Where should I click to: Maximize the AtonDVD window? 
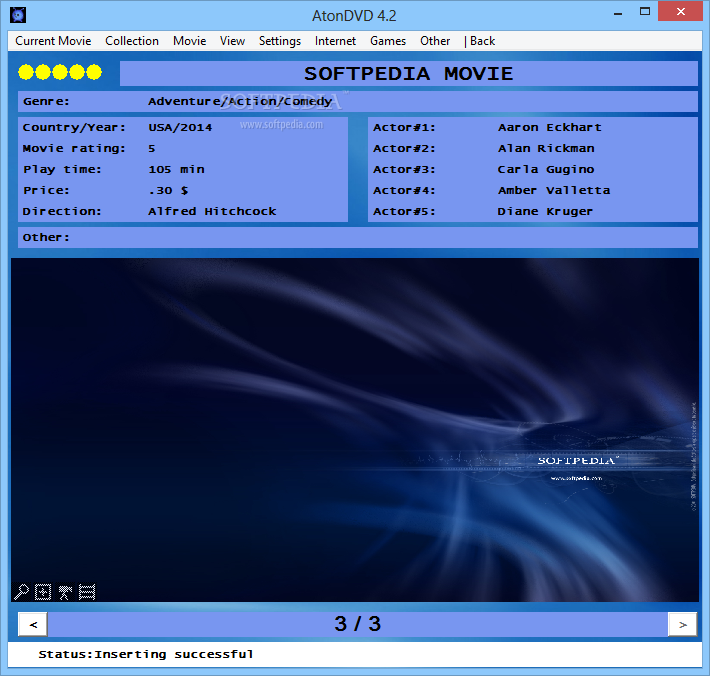pyautogui.click(x=645, y=12)
